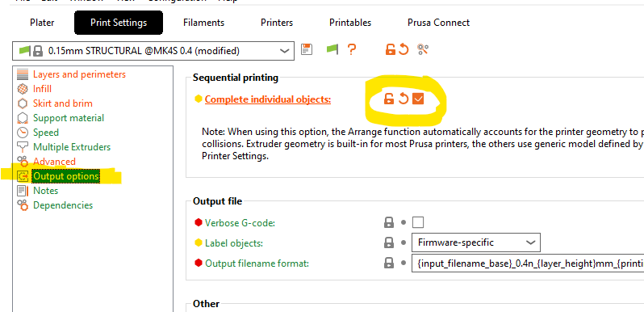Click the lock icon next to Verbose G-code
This screenshot has width=644, height=312.
point(388,222)
